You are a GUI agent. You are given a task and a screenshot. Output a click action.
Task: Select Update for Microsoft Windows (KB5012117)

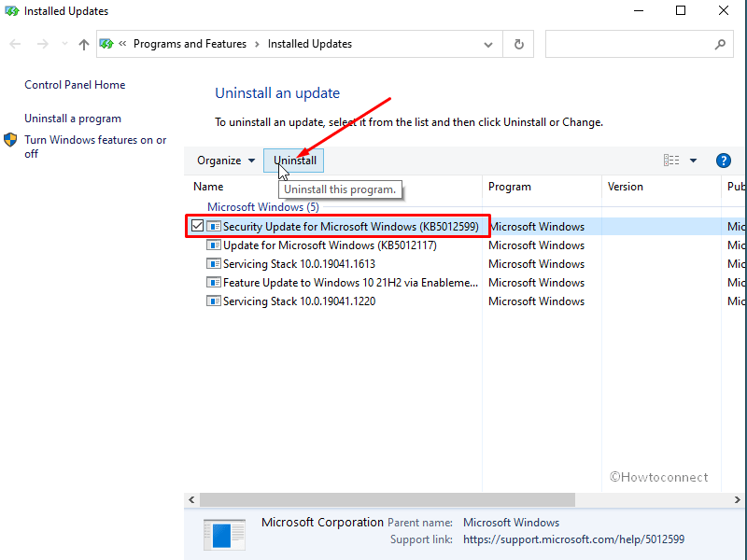[330, 245]
